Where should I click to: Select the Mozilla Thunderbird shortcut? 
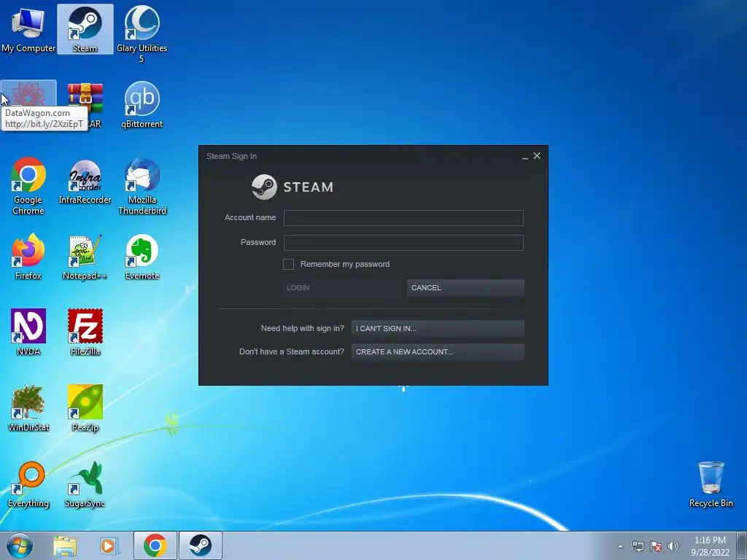[142, 186]
